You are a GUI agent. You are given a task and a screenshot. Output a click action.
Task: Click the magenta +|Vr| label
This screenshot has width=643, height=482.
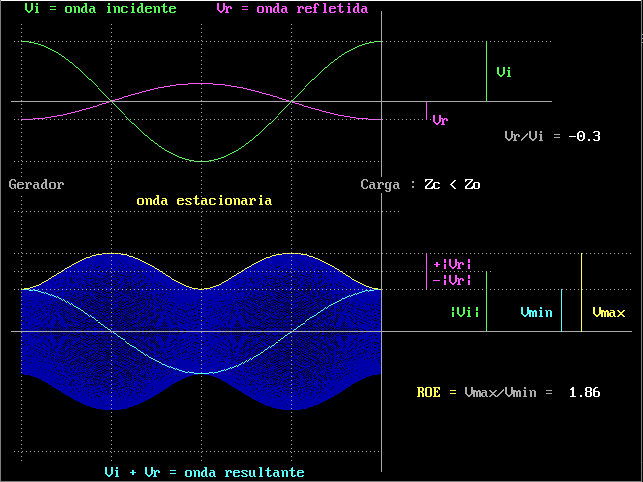tap(452, 265)
